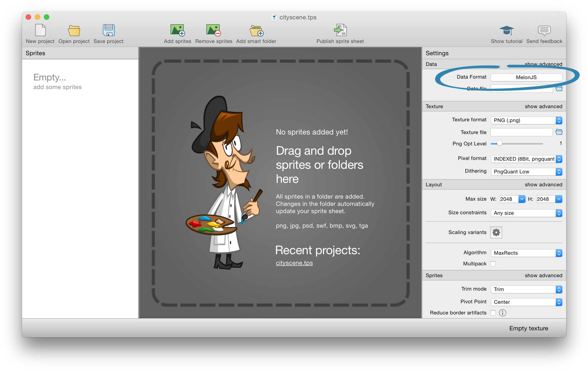Publish sprite sheet via toolbar icon
Screen dimensions: 588x371
click(340, 30)
